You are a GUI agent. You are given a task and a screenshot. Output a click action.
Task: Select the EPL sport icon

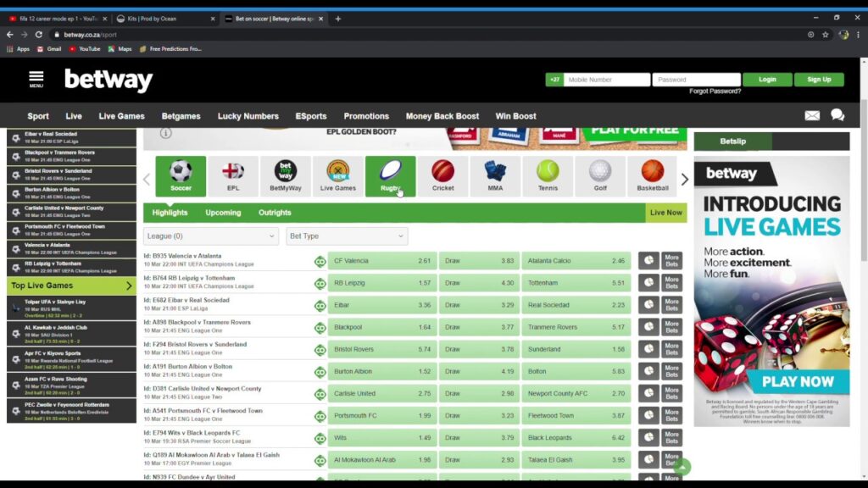coord(233,176)
